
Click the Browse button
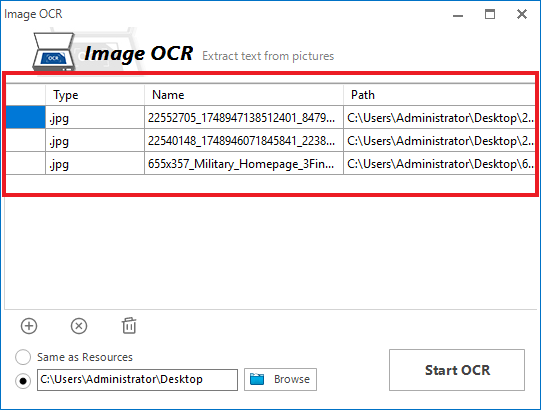280,379
